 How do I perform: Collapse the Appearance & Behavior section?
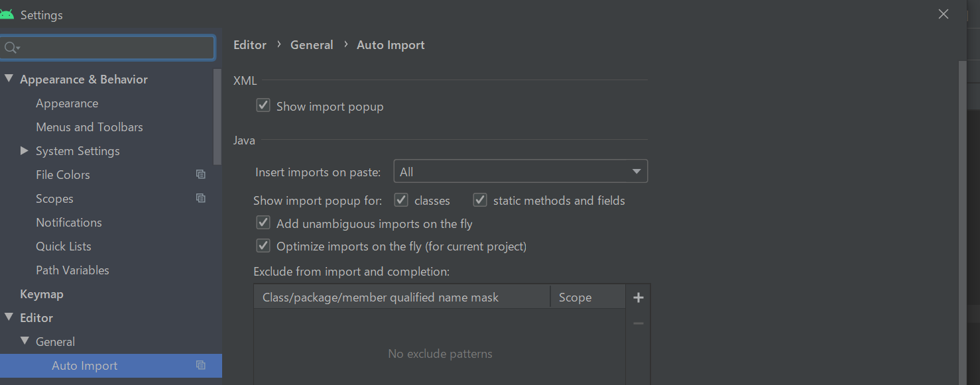(x=9, y=79)
